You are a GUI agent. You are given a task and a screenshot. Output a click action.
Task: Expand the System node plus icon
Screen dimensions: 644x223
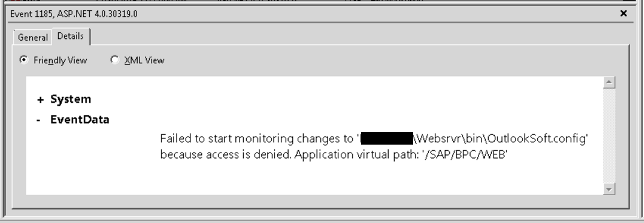(x=40, y=100)
